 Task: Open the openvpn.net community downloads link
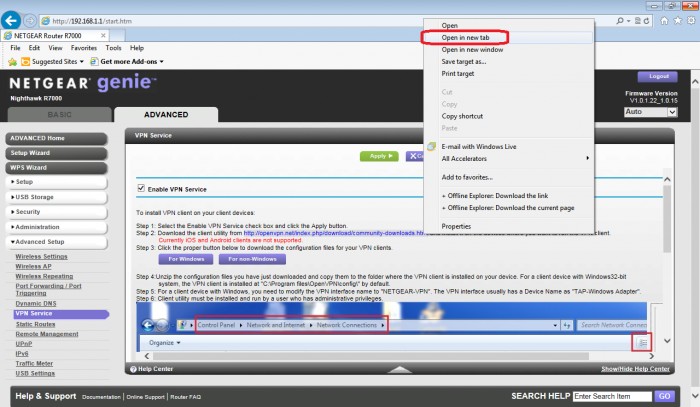tap(333, 233)
